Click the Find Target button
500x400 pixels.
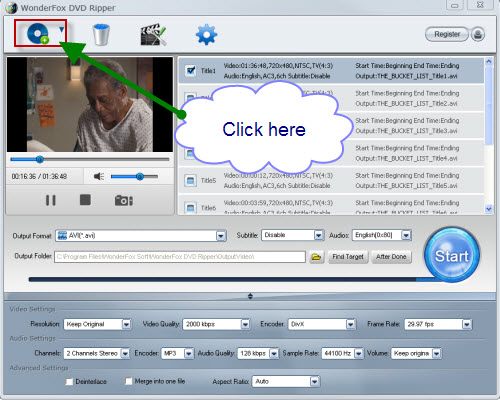(x=348, y=257)
